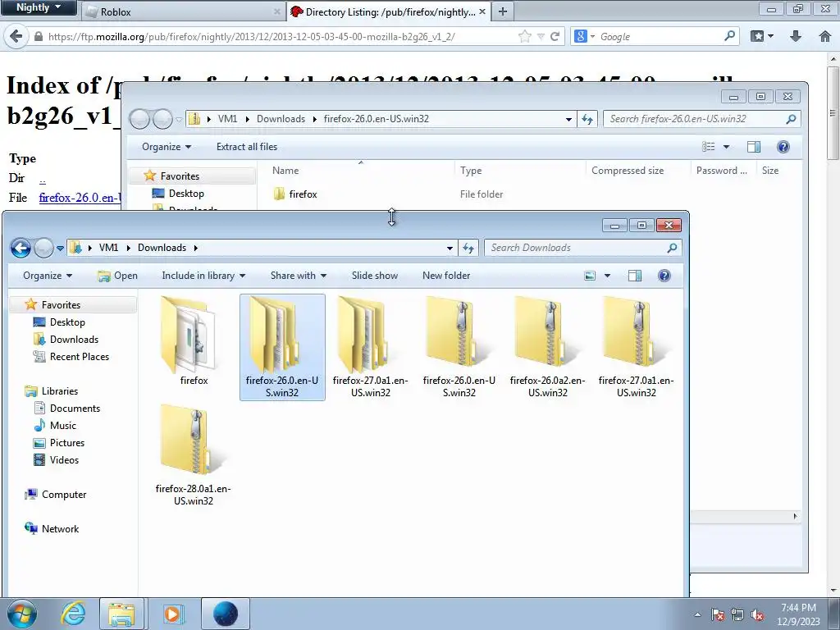Click the Firefox back navigation arrow
Screen dimensions: 840x630
click(16, 36)
